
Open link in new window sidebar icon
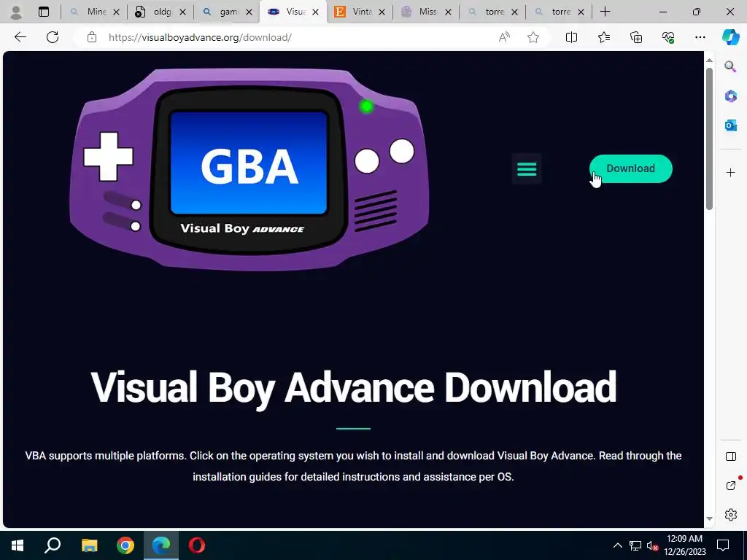(x=730, y=485)
